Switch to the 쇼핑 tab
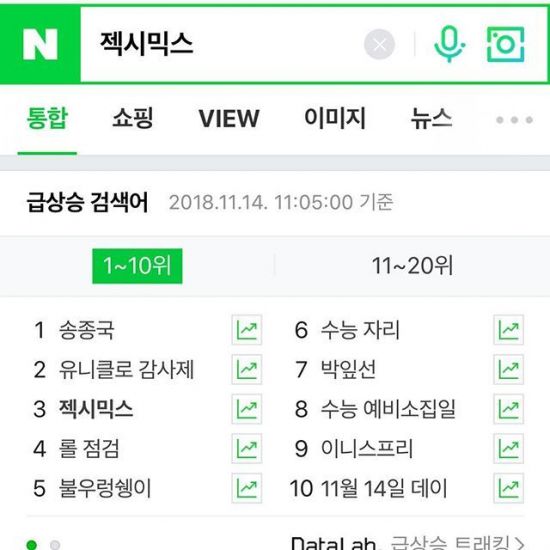This screenshot has height=550, width=550. pyautogui.click(x=133, y=118)
